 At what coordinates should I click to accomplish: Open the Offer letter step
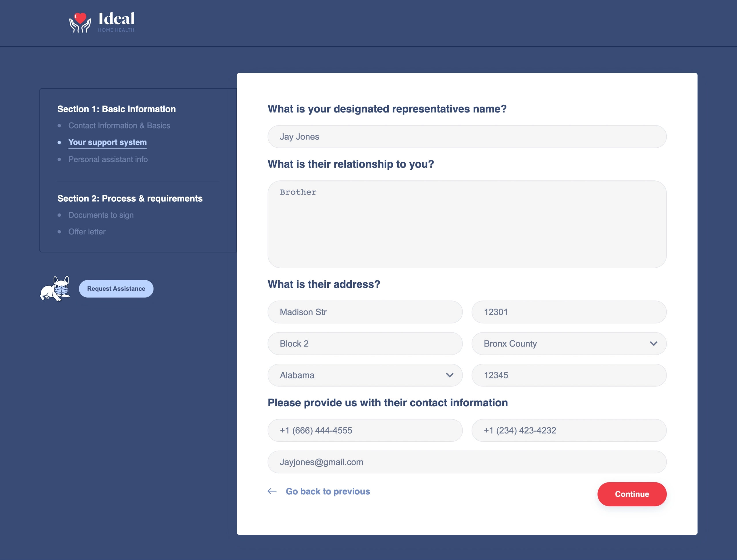pyautogui.click(x=87, y=232)
